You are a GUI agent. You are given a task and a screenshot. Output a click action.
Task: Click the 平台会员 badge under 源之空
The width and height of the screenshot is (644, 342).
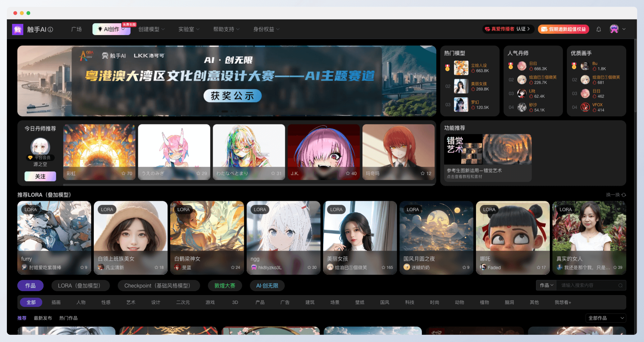[x=40, y=157]
